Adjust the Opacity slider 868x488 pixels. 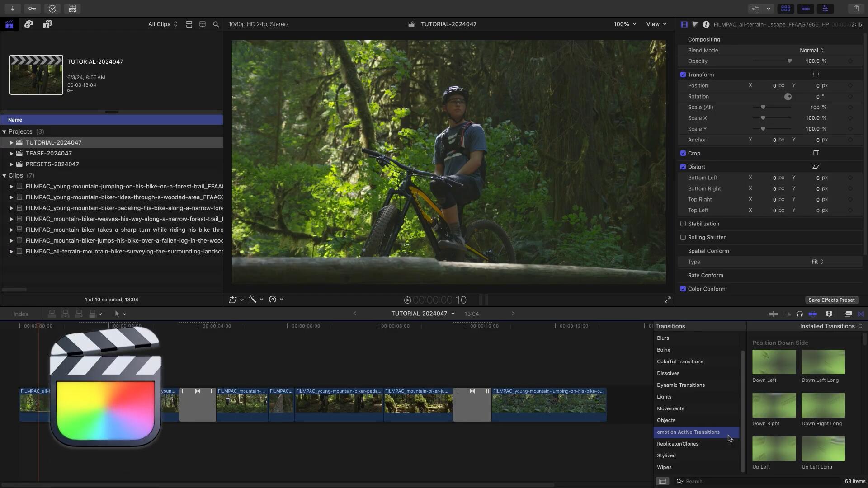[789, 61]
